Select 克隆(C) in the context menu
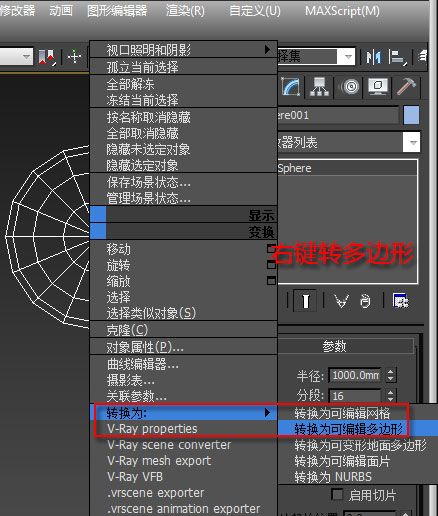The image size is (438, 516). (x=184, y=330)
